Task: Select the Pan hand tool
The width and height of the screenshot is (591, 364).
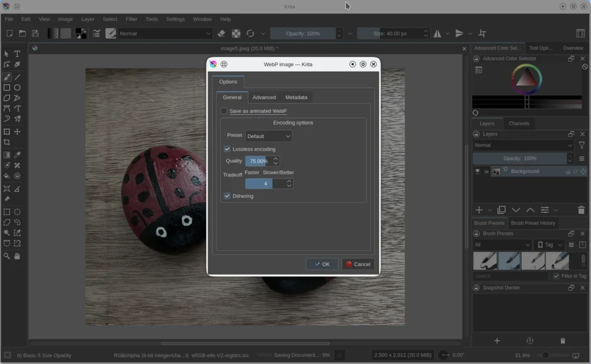Action: point(17,256)
